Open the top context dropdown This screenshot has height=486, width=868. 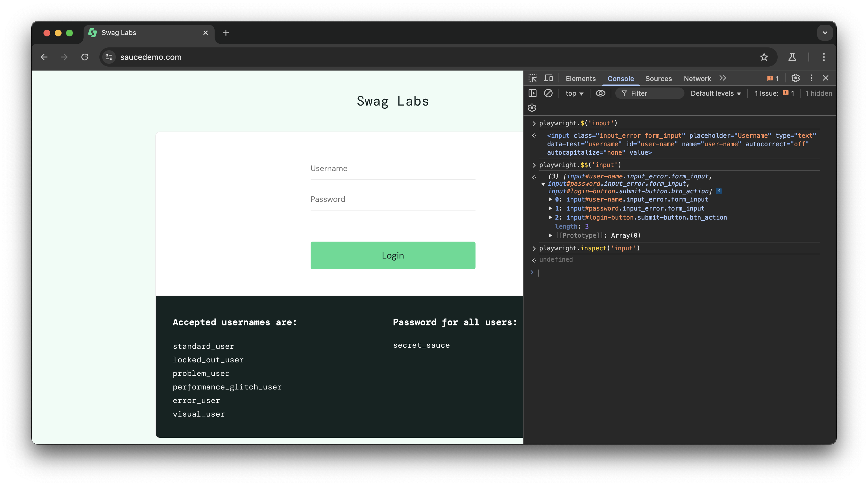574,93
